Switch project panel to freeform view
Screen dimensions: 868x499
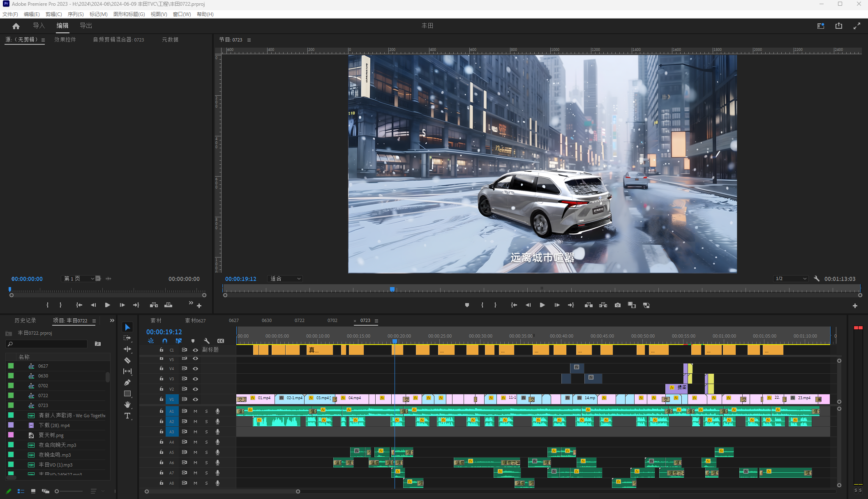pos(46,491)
